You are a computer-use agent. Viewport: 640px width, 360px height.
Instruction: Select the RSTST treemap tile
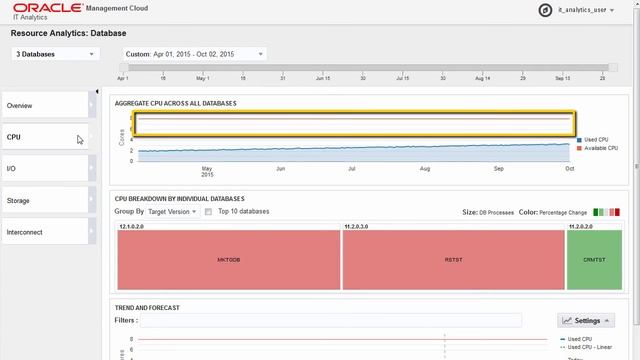[x=453, y=260]
